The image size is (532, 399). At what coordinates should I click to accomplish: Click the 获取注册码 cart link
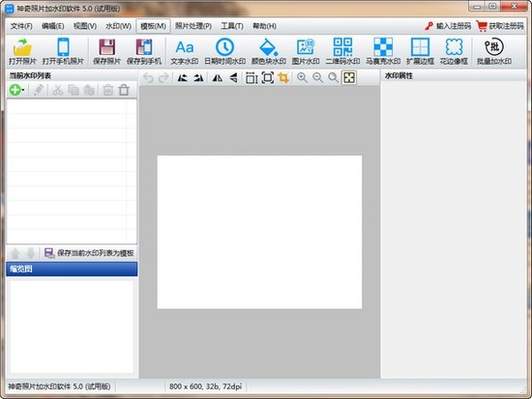[500, 26]
